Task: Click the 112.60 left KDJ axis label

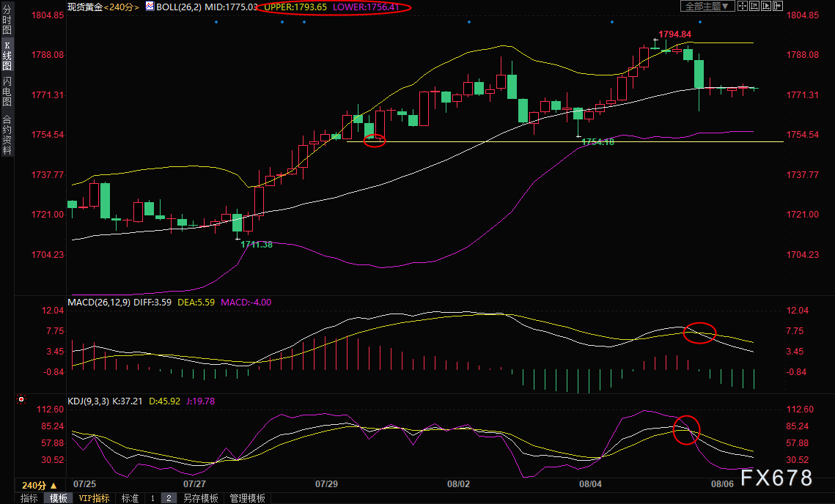Action: (50, 409)
